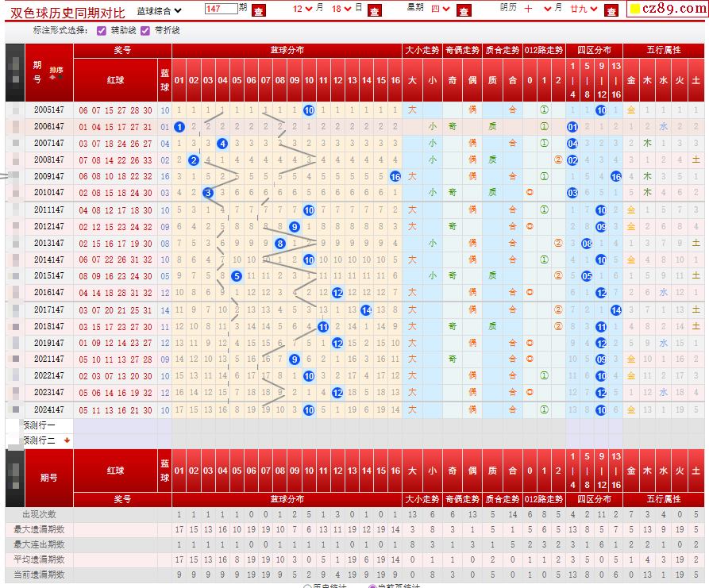This screenshot has height=588, width=709.
Task: Click the 大 marker in row 2009147
Action: 412,176
